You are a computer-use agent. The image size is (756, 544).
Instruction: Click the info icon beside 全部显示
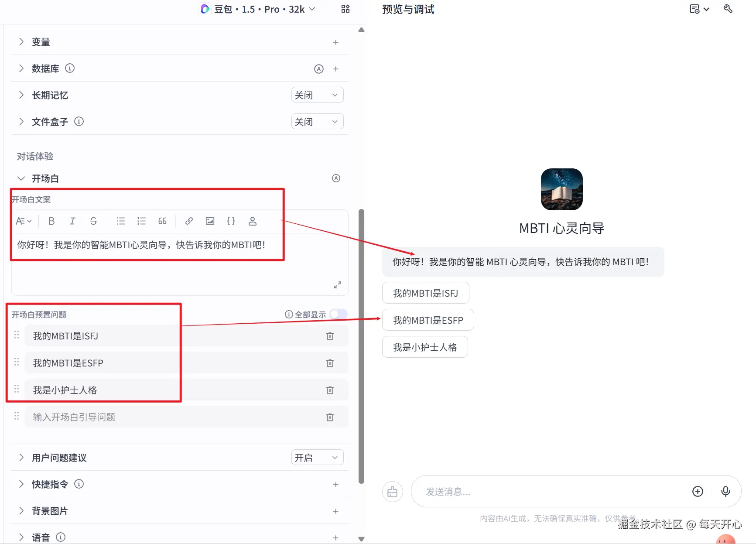pos(288,314)
